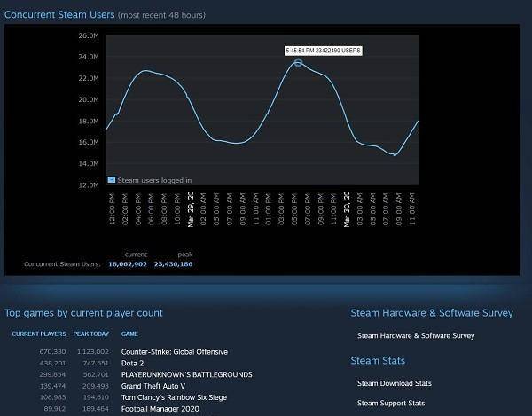Click the GAME column header
532x416 pixels.
coord(129,334)
